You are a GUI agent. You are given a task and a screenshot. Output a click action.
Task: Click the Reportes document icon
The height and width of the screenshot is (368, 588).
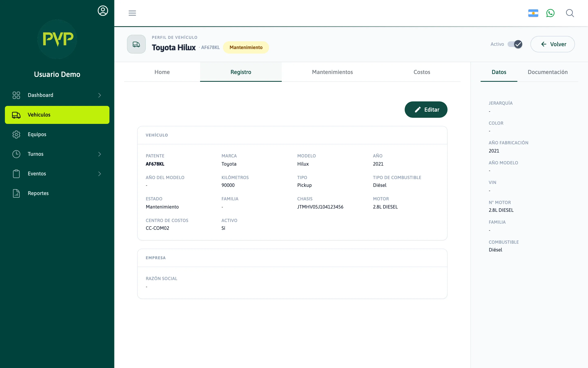[x=16, y=193]
